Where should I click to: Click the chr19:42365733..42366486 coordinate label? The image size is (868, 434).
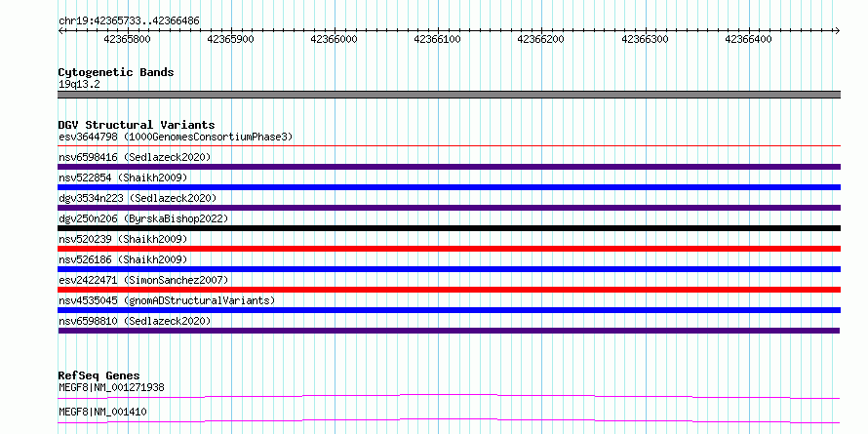(129, 20)
